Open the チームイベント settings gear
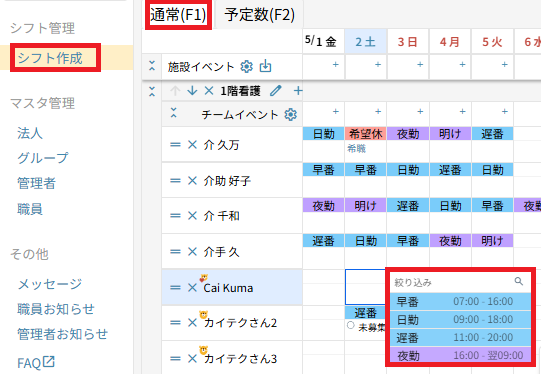Image resolution: width=541 pixels, height=374 pixels. (291, 114)
